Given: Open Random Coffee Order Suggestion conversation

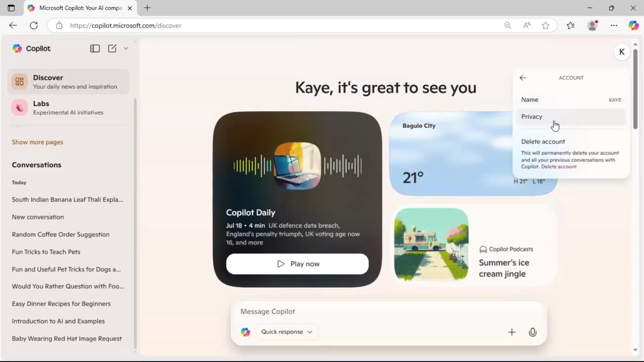Looking at the screenshot, I should pos(61,234).
